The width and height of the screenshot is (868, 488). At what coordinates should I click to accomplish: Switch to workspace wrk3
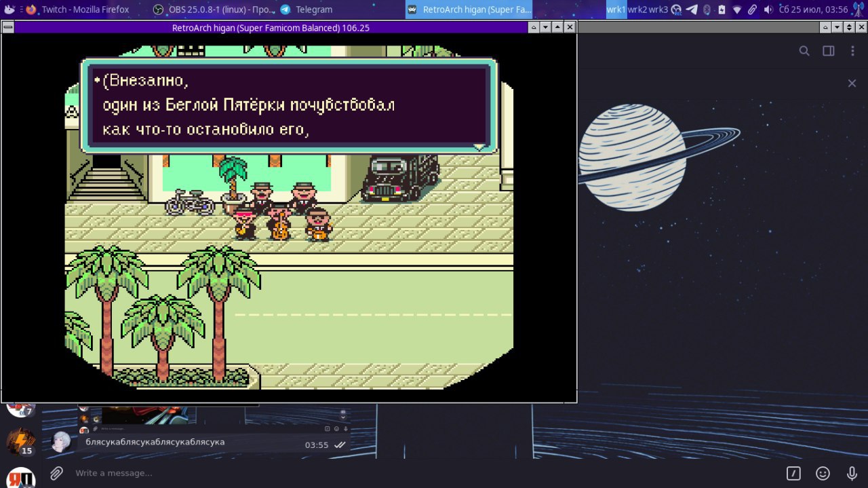(658, 10)
